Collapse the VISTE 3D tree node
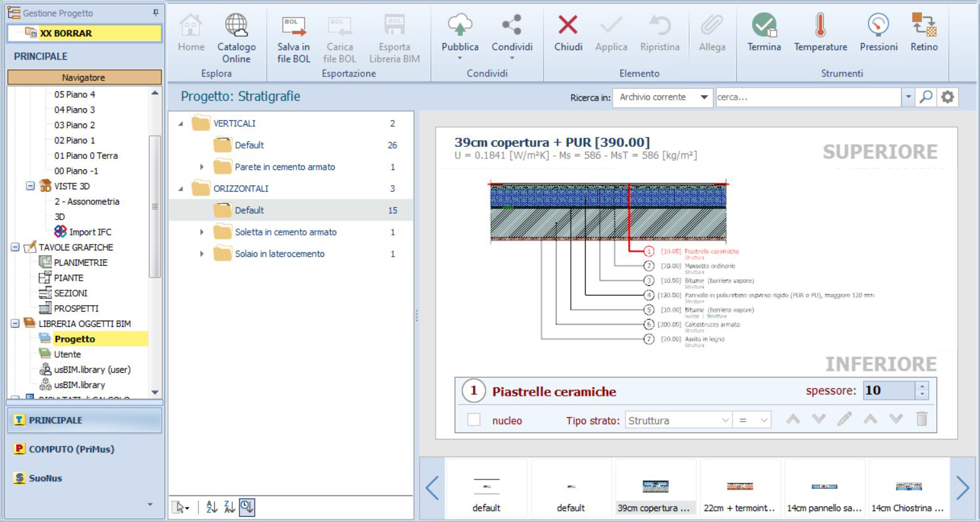Screen dimensions: 980x522 coord(30,186)
